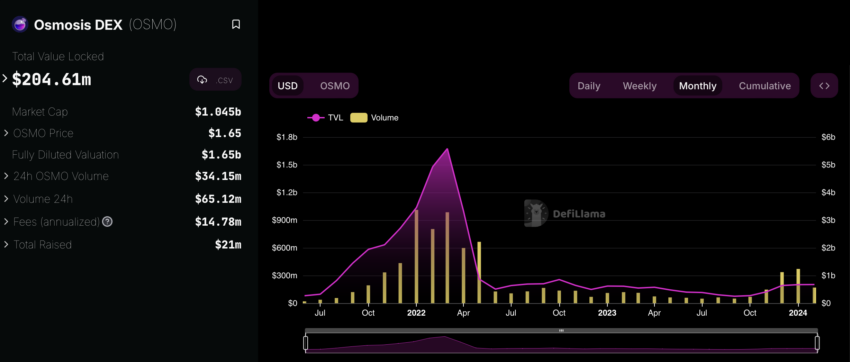The width and height of the screenshot is (850, 362).
Task: Grab the left range slider handle
Action: (x=306, y=342)
